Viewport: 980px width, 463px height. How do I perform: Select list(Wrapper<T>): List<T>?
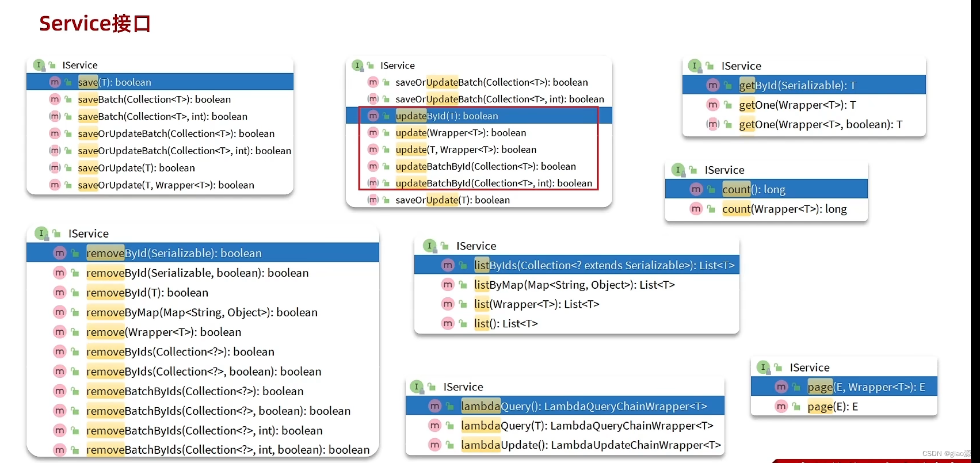click(x=537, y=304)
